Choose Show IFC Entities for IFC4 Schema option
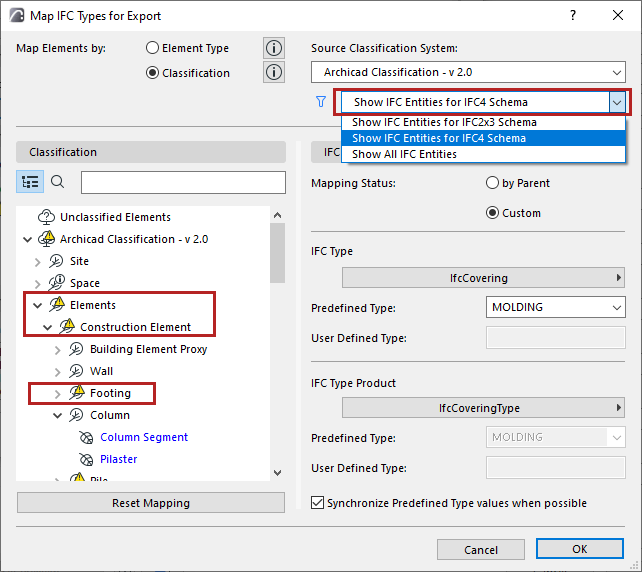The height and width of the screenshot is (572, 642). click(483, 138)
